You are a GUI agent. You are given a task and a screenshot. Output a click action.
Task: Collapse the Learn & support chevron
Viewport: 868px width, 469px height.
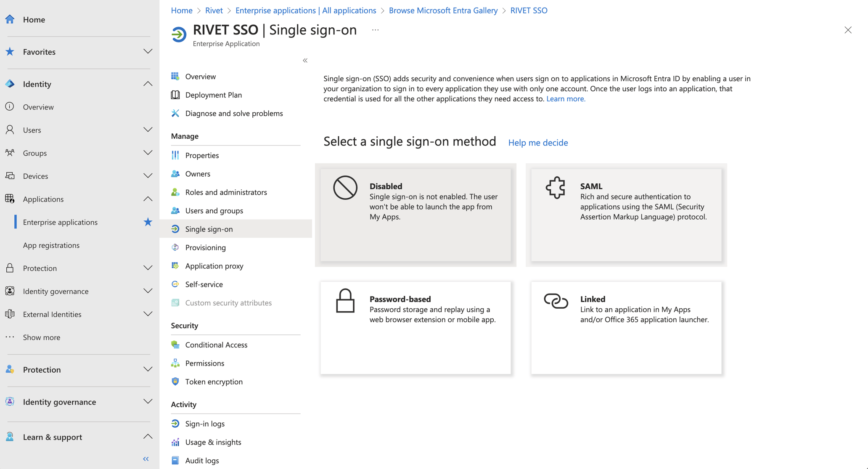point(148,437)
